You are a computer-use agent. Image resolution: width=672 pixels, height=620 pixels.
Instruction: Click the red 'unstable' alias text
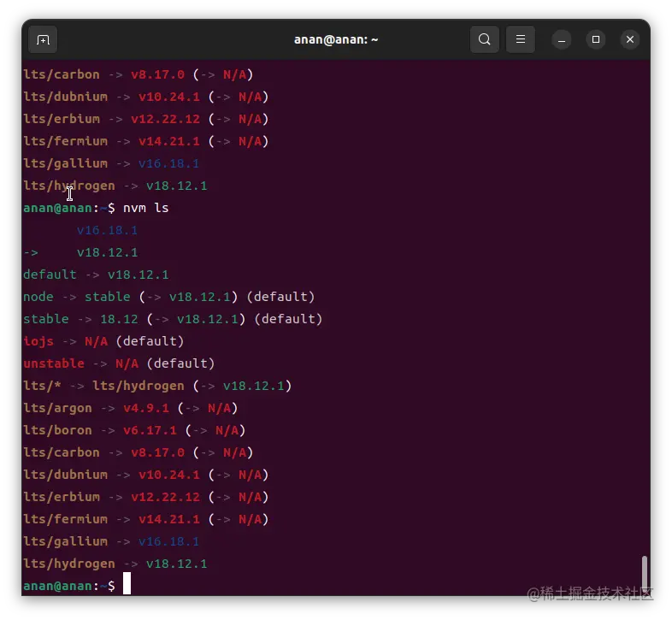(54, 364)
